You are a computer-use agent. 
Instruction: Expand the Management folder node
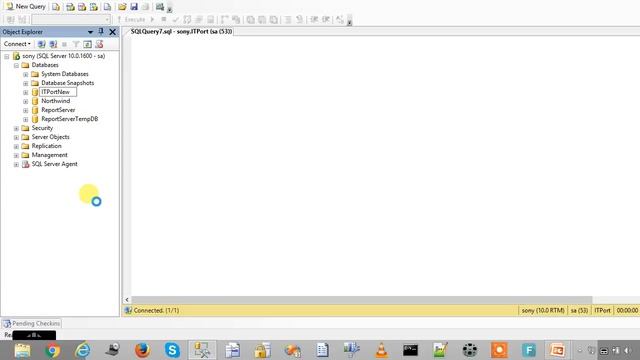16,155
